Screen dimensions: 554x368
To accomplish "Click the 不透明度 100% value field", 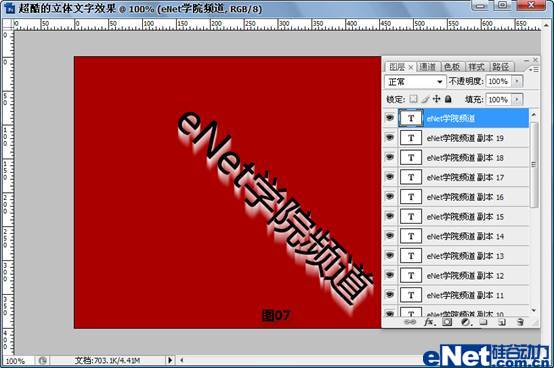I will click(499, 81).
